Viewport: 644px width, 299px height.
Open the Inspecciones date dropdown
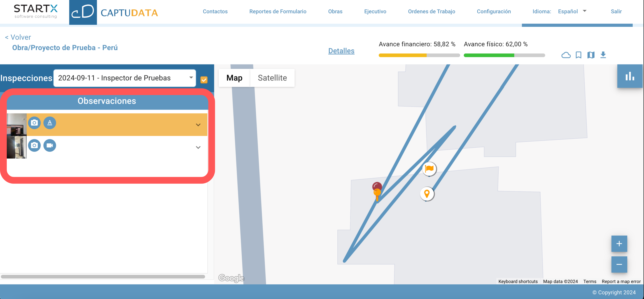(x=125, y=78)
